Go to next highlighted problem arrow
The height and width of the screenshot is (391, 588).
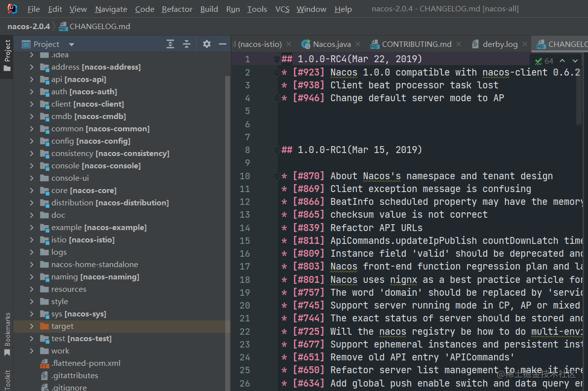pos(575,61)
